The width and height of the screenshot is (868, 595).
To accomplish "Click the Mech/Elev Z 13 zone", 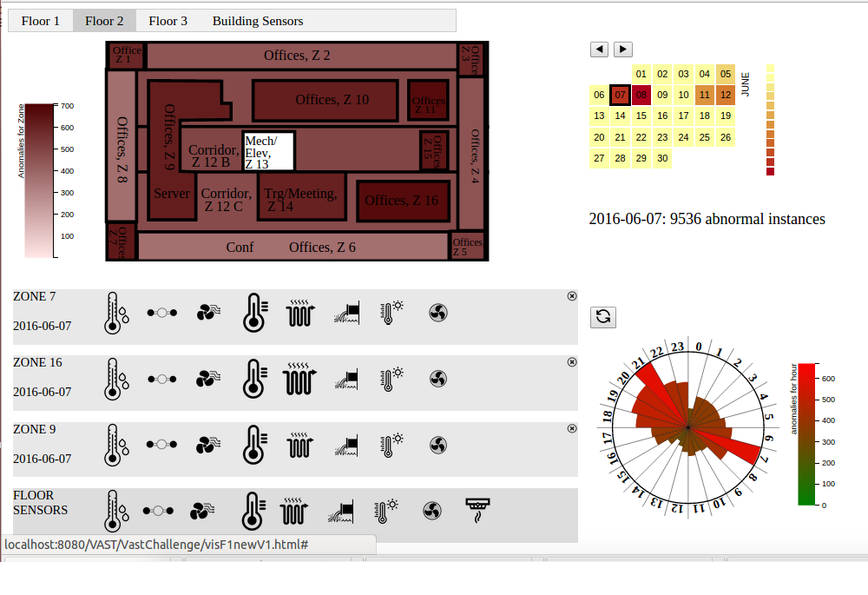I will point(268,151).
